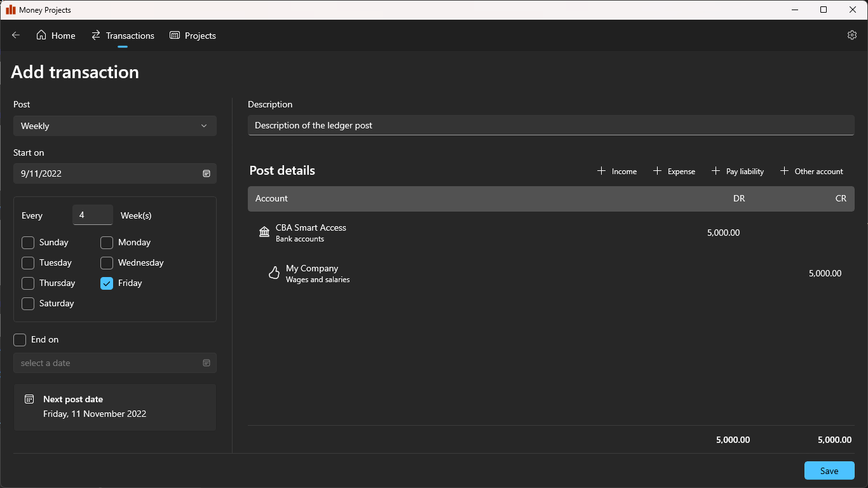Enable the End on checkbox

coord(20,340)
